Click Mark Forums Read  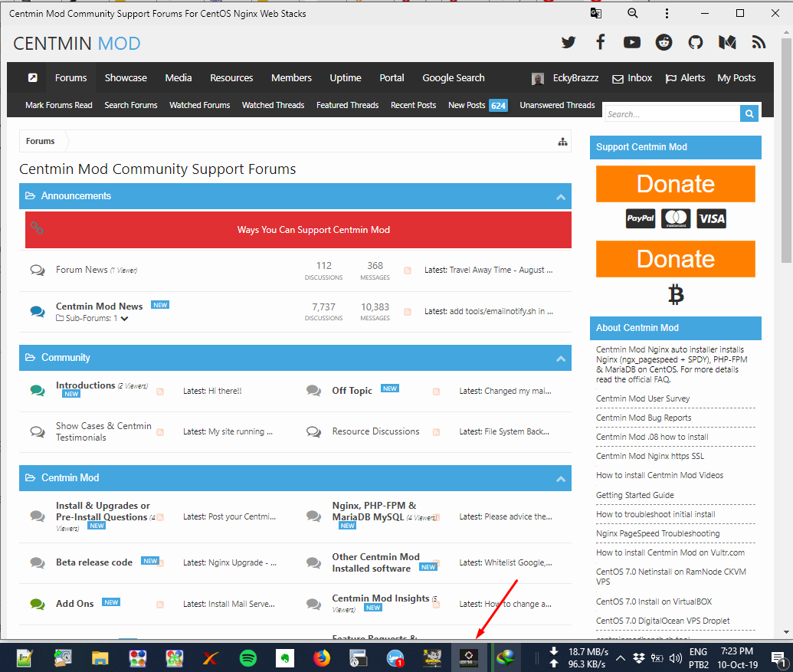tap(59, 105)
